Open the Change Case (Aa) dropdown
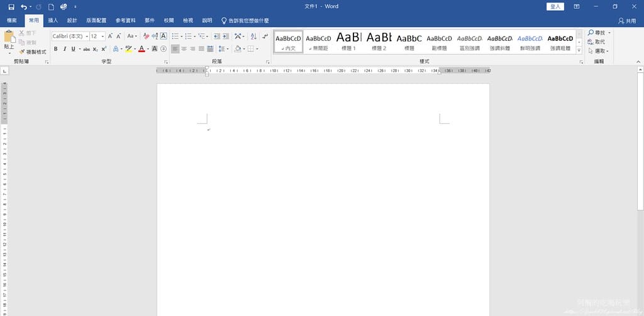Screen dimensions: 644x316 click(132, 36)
